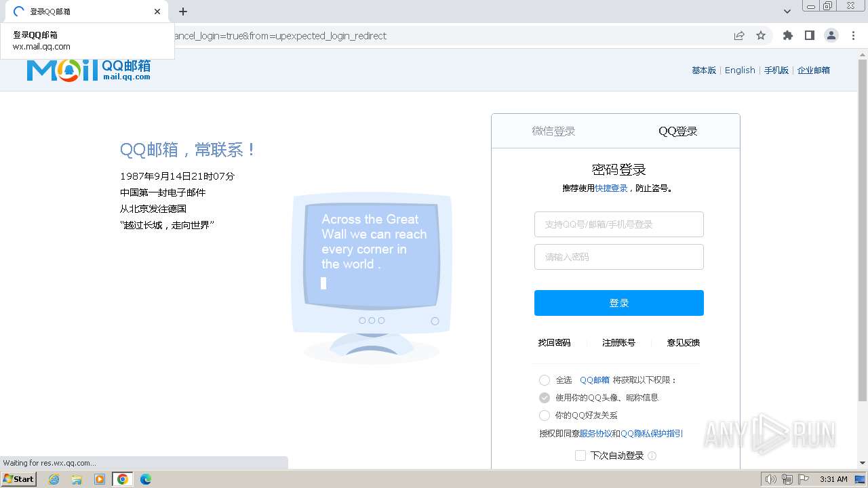This screenshot has height=488, width=868.
Task: Open the volume speaker tray icon
Action: click(x=771, y=479)
